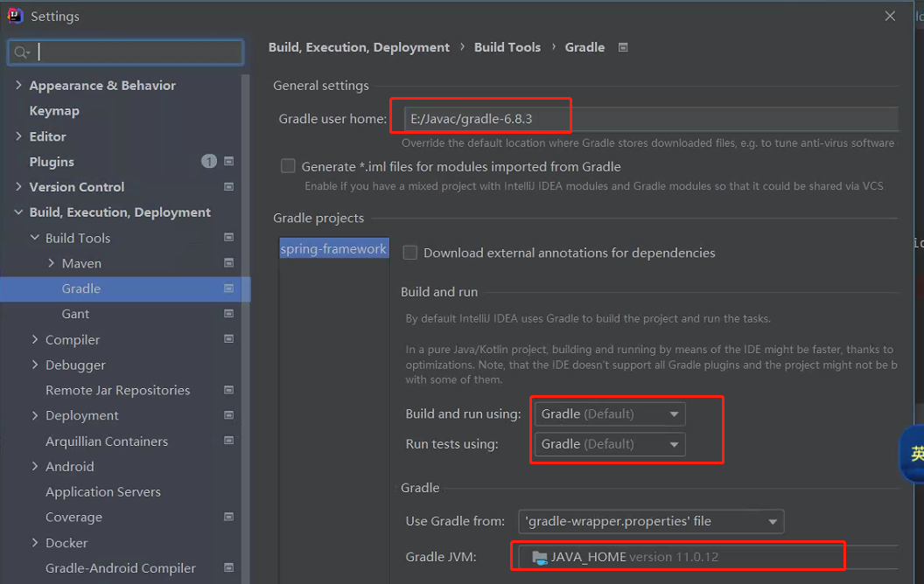Expand the Debugger node
The width and height of the screenshot is (924, 584).
click(x=35, y=365)
